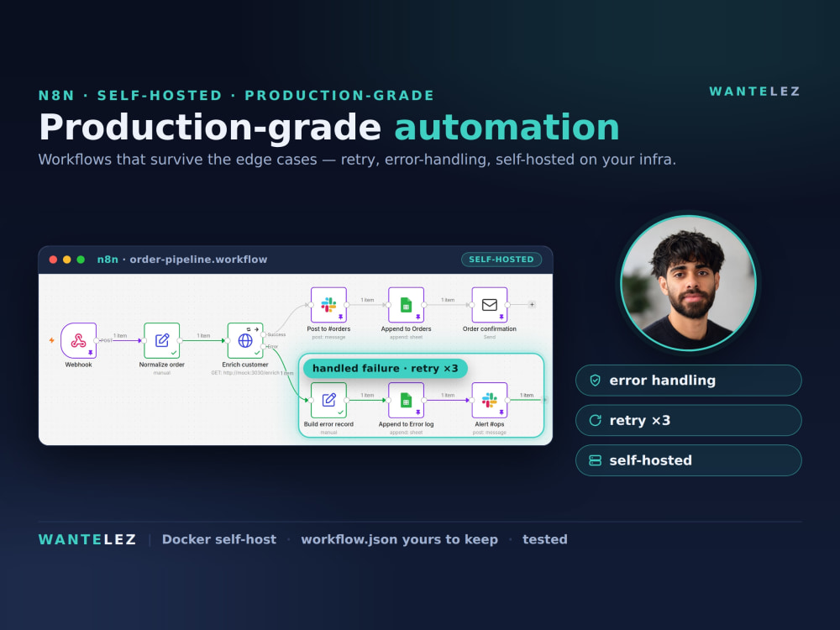
Task: Click the server icon in self-hosted pill
Action: point(596,460)
